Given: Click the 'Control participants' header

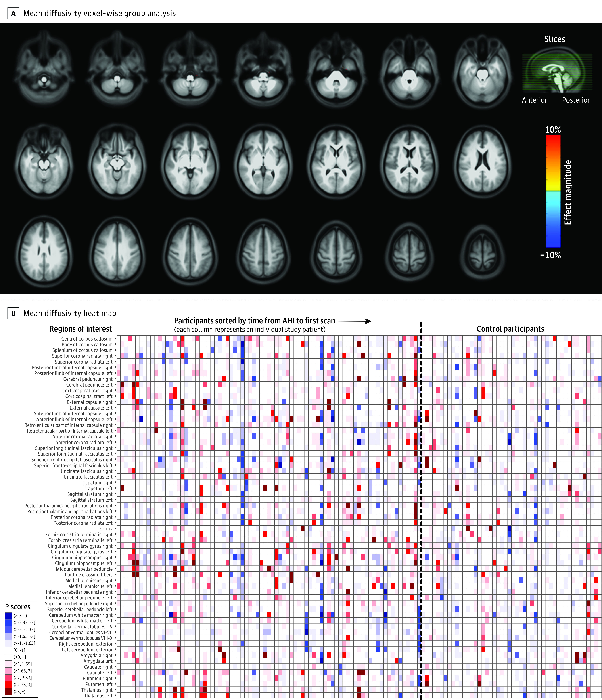Looking at the screenshot, I should 510,329.
